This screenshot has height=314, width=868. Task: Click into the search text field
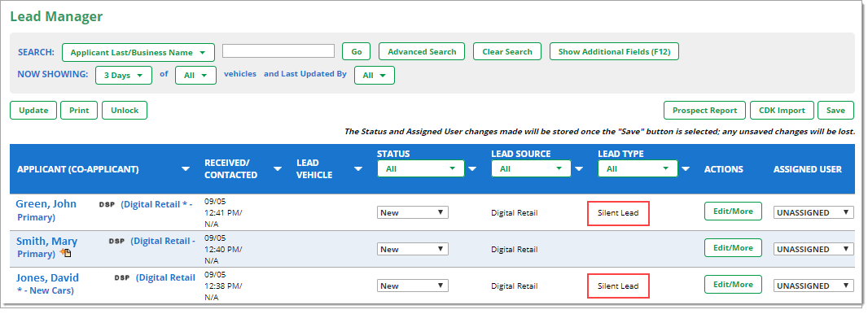coord(278,51)
